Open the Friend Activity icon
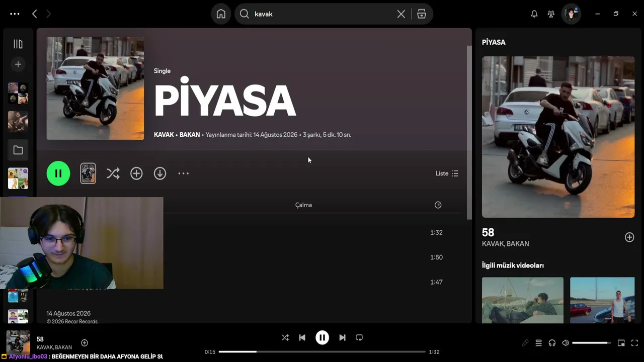Viewport: 644px width, 362px height. tap(551, 14)
